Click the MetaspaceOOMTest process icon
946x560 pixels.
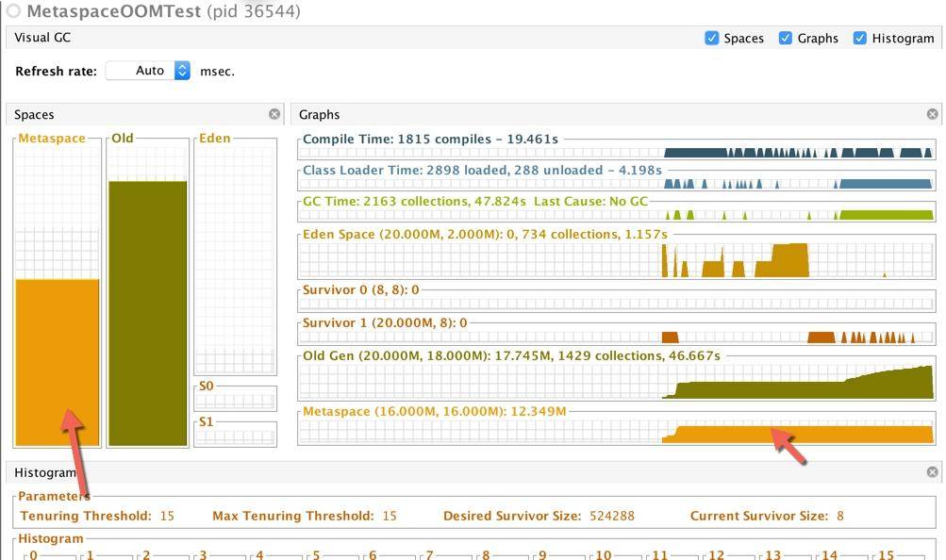[x=13, y=12]
